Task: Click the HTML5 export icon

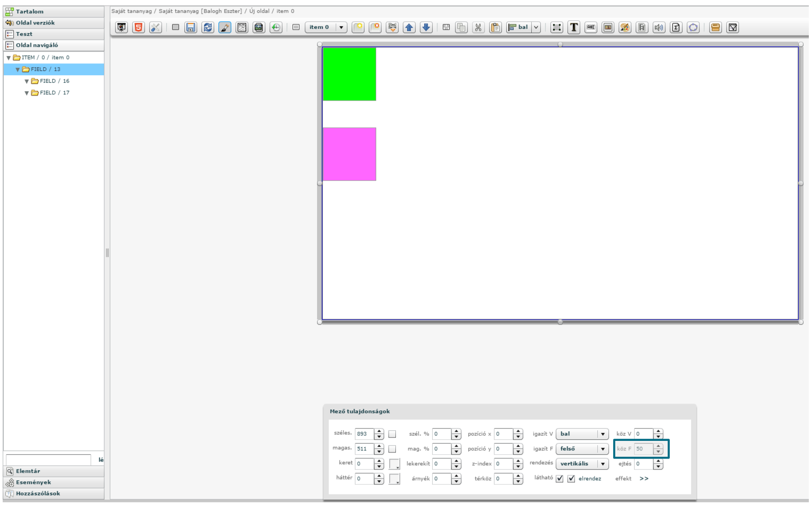Action: click(139, 27)
